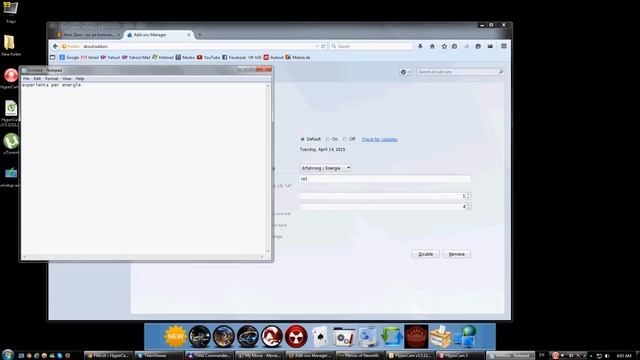Click the reload icon in the address bar
Viewport: 640px width, 360px height.
pos(323,46)
